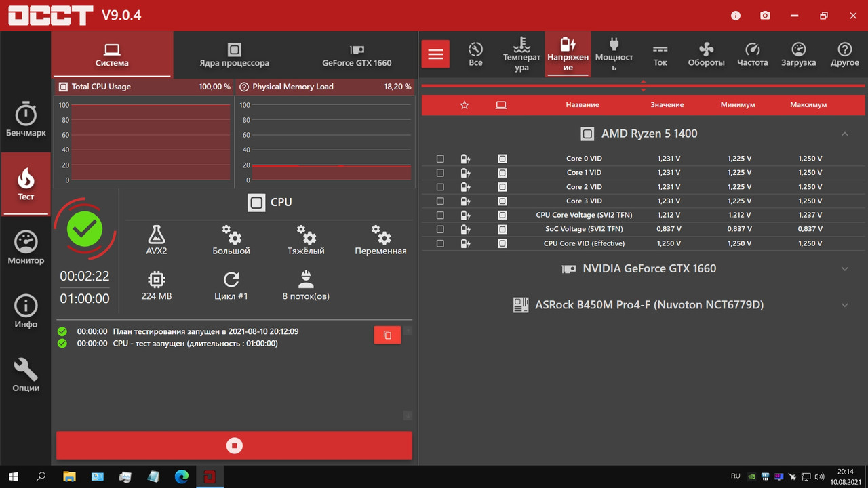Open the Тест flame section

(26, 184)
